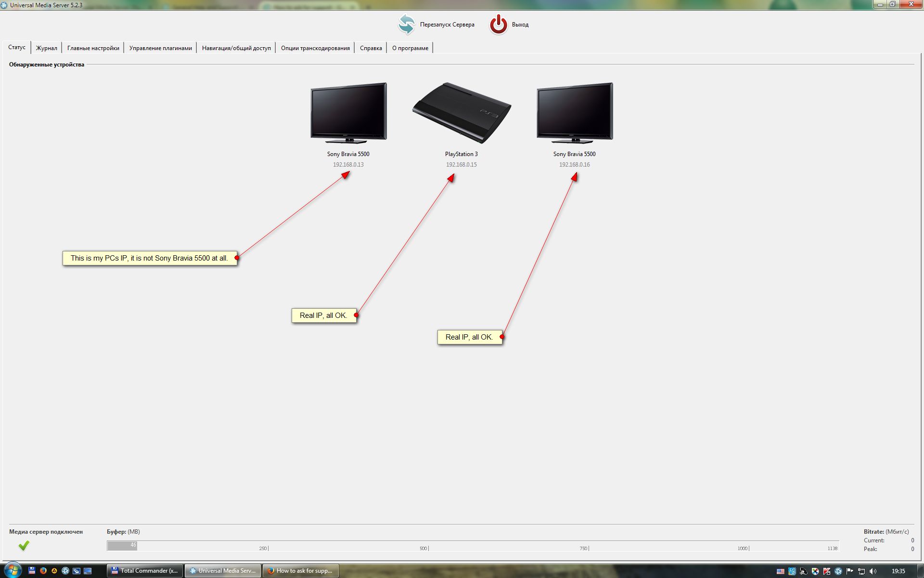Click Universal Media Server taskbar button
Image resolution: width=924 pixels, height=578 pixels.
coord(223,571)
